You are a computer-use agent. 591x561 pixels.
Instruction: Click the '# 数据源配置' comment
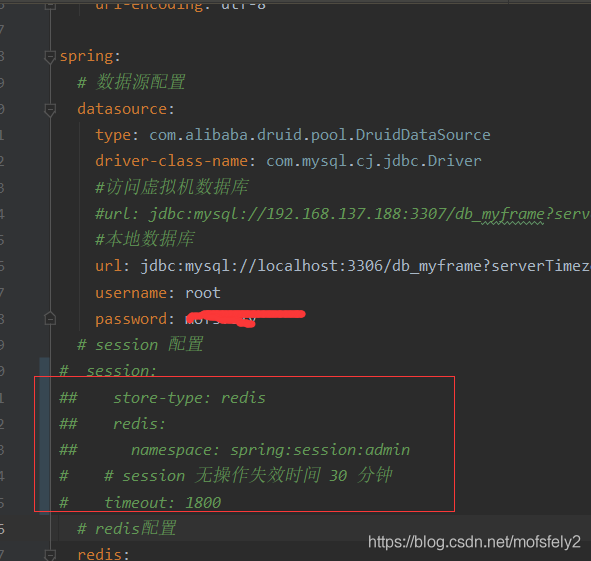(x=131, y=82)
